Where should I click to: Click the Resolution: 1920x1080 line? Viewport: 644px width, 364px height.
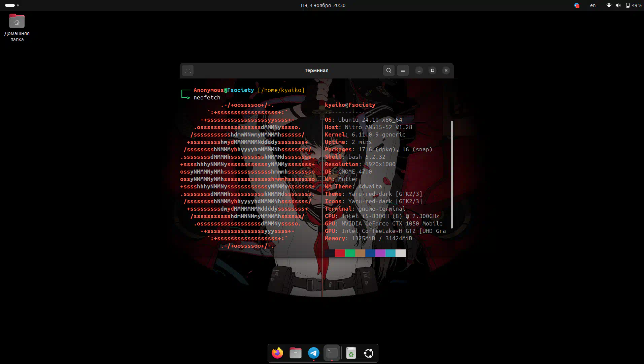(360, 164)
